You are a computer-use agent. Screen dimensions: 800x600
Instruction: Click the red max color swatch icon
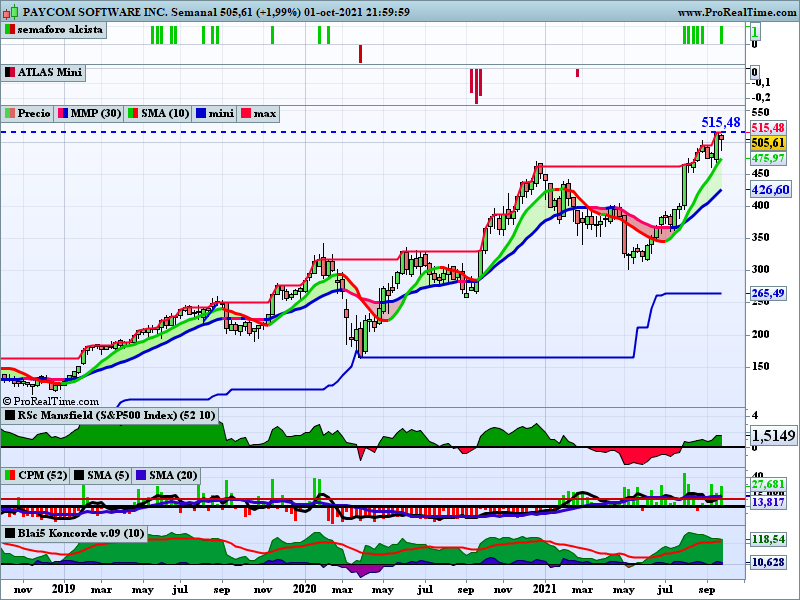coord(246,113)
